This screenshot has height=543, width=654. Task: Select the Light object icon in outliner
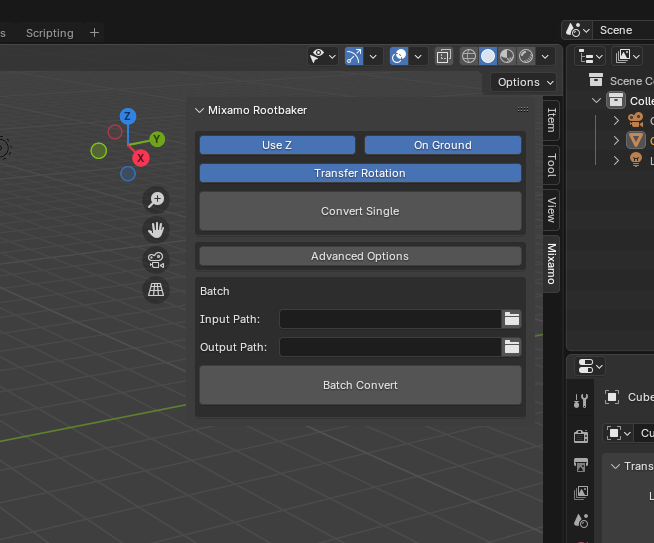(636, 160)
